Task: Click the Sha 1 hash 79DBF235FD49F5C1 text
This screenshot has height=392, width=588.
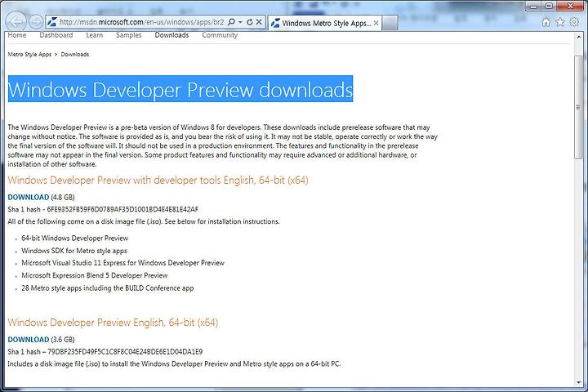Action: 105,351
